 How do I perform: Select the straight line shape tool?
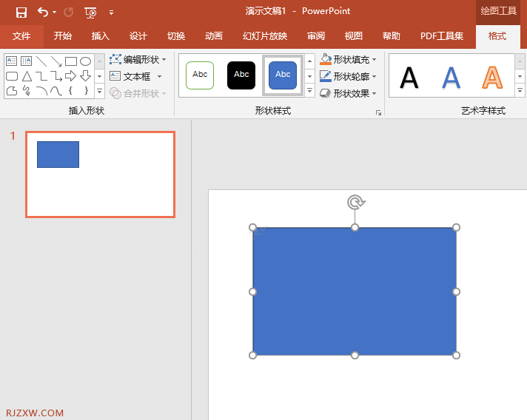coord(41,61)
